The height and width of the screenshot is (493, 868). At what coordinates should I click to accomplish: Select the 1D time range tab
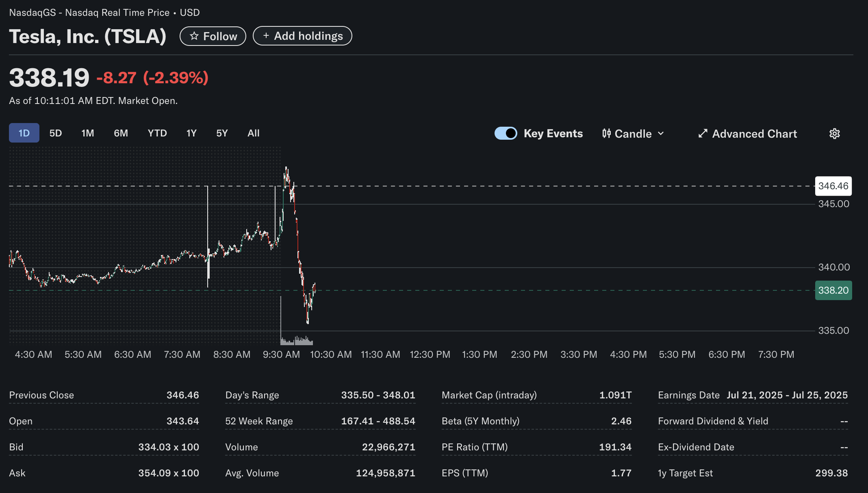(x=24, y=133)
